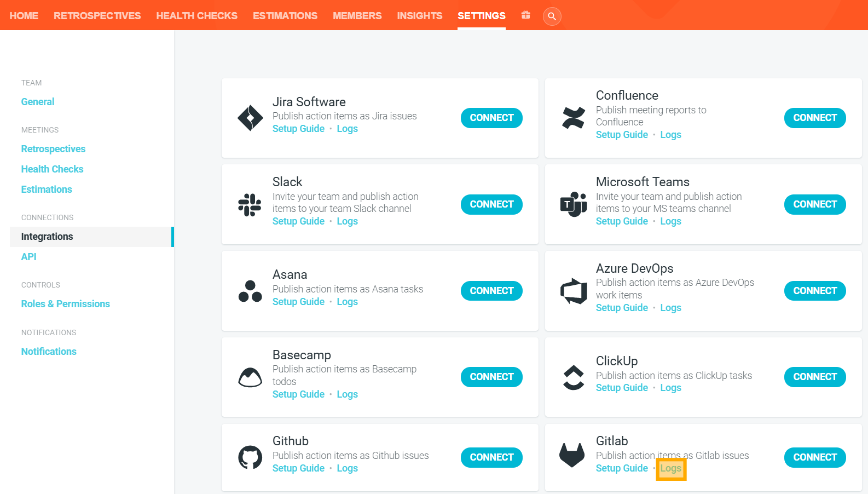This screenshot has height=494, width=868.
Task: Connect ClickUp integration
Action: (815, 377)
